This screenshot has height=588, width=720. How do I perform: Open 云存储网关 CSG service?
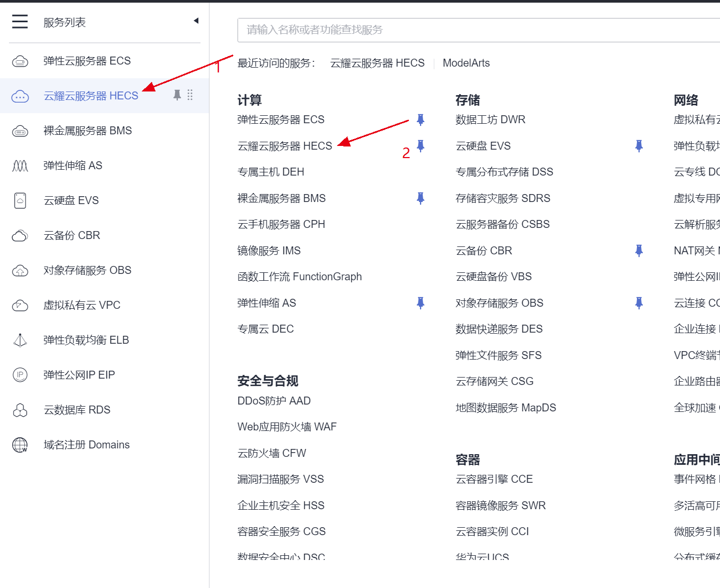pos(495,381)
